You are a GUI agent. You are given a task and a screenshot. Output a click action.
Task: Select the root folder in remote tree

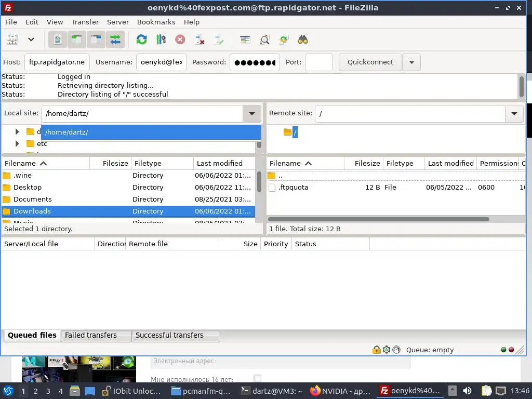coord(295,132)
